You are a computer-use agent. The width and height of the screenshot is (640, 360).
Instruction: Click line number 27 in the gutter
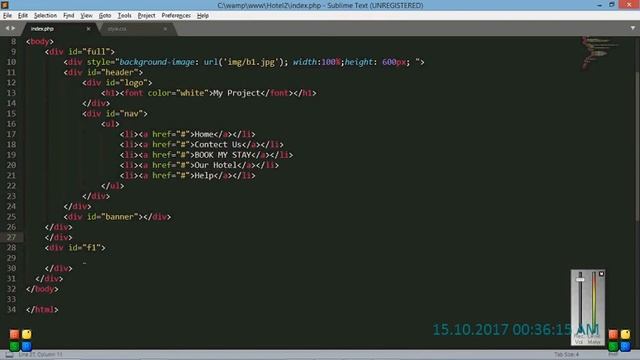point(11,238)
